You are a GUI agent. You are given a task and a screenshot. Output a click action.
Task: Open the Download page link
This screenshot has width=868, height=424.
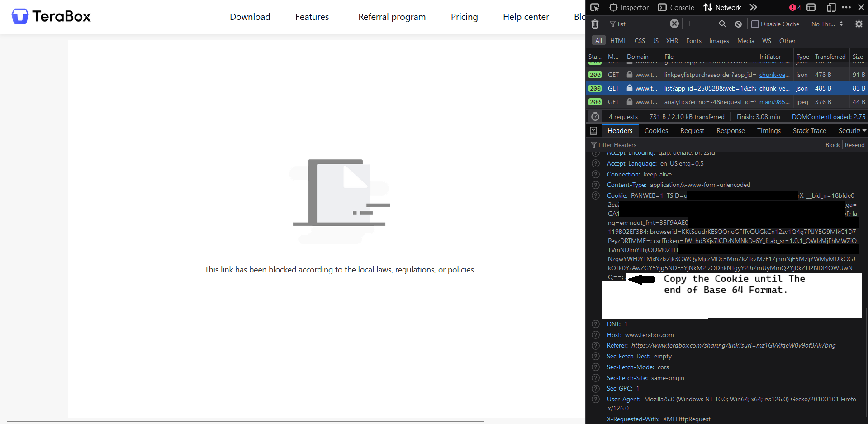click(x=250, y=17)
